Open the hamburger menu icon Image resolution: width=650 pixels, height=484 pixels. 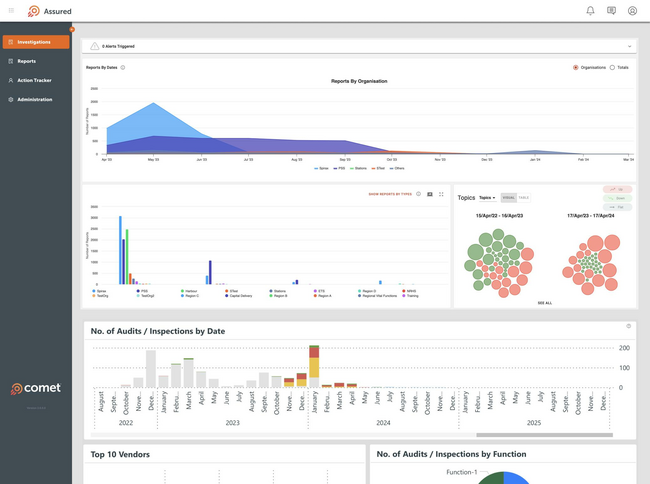[11, 10]
